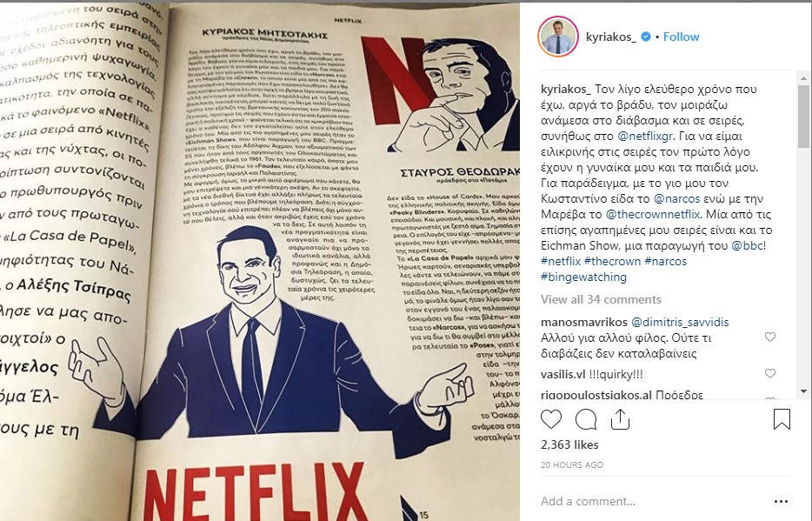Screen dimensions: 812x521
Task: Like manosmavrikos comment heart
Action: tap(770, 337)
